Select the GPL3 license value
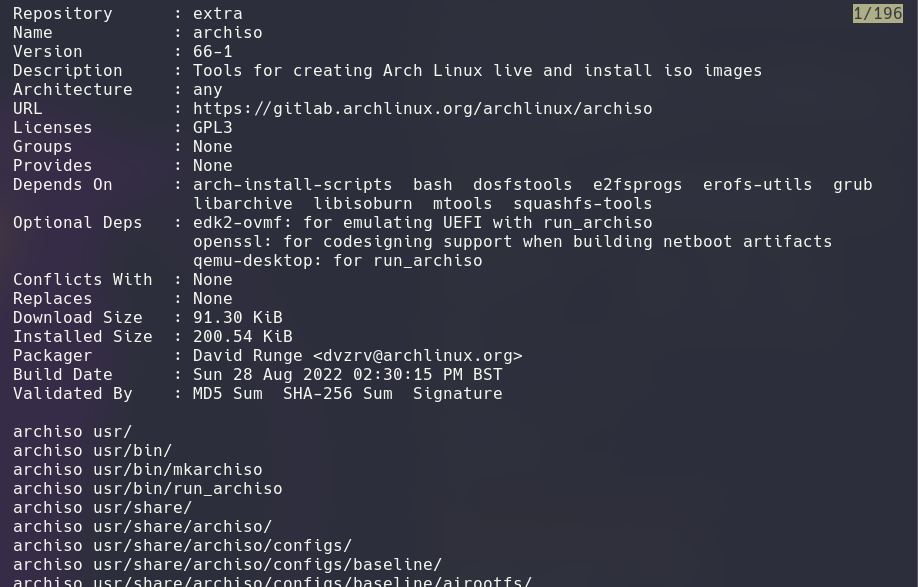 pyautogui.click(x=212, y=127)
